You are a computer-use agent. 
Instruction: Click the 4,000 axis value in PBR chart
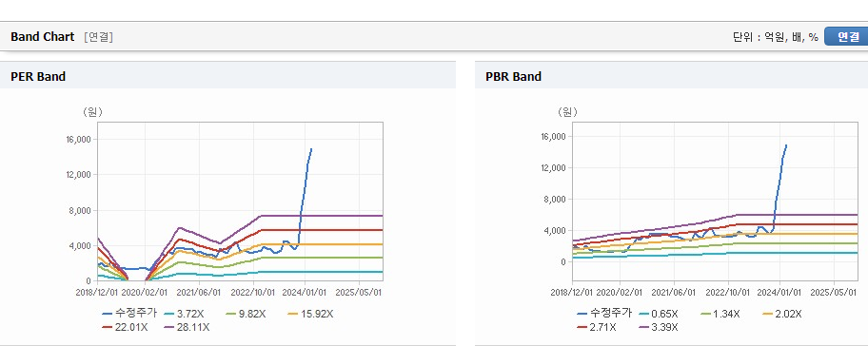click(555, 231)
